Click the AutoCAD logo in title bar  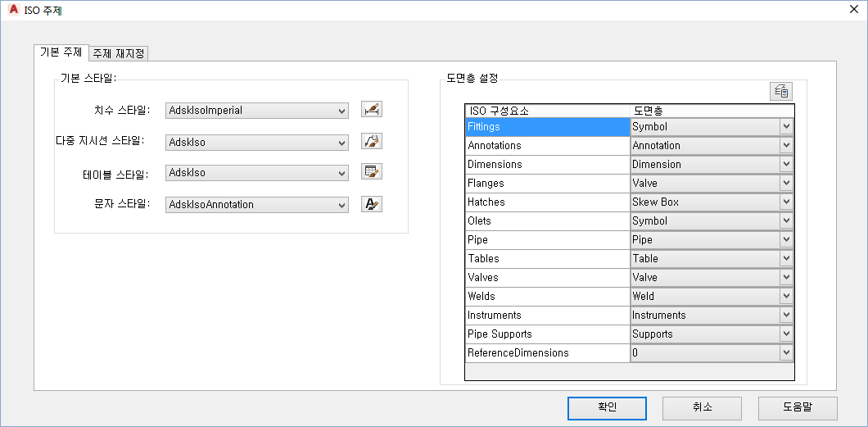point(11,11)
